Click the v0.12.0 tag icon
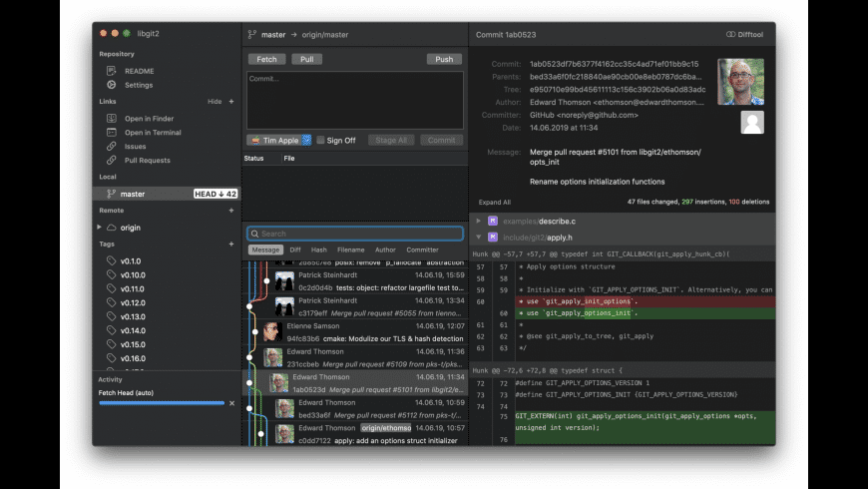Screen dimensions: 868x489 click(x=112, y=302)
